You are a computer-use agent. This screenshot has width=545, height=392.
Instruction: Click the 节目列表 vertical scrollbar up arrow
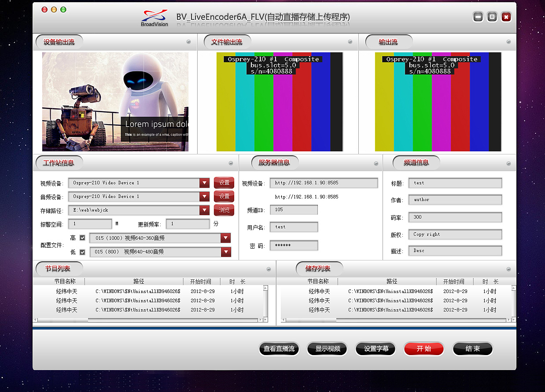(x=265, y=288)
